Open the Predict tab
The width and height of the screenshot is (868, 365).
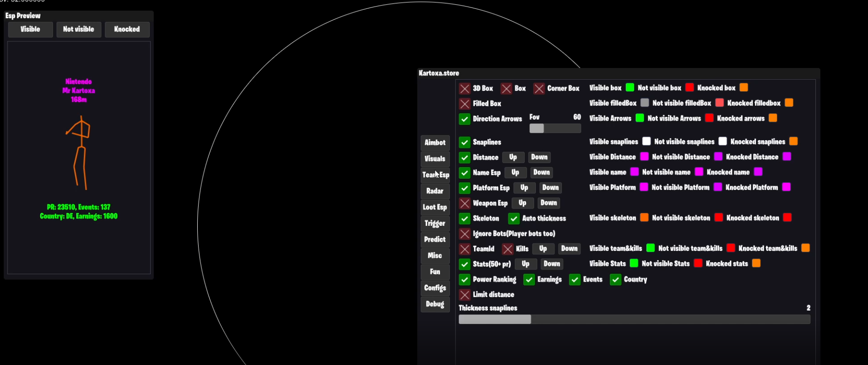coord(435,239)
